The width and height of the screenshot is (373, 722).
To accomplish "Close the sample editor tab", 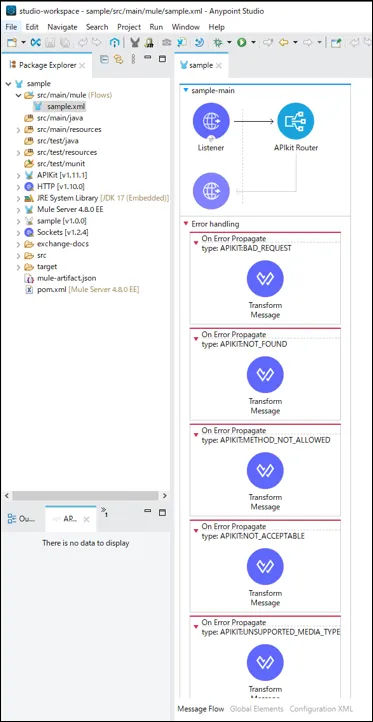I will pyautogui.click(x=219, y=65).
